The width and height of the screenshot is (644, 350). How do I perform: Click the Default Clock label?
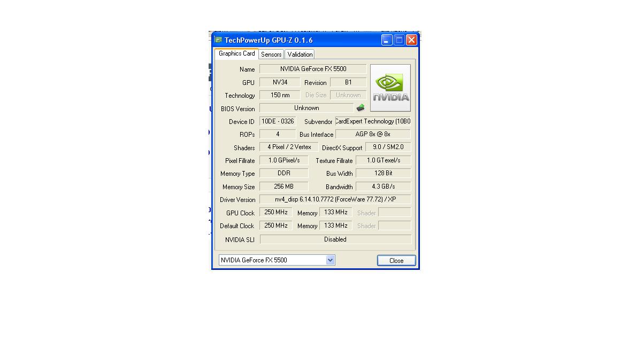(x=237, y=226)
